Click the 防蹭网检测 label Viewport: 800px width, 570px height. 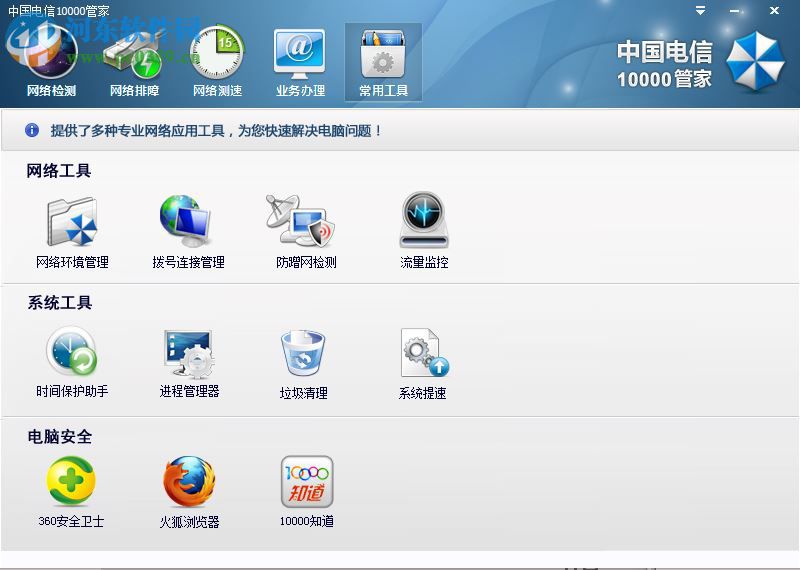click(306, 262)
